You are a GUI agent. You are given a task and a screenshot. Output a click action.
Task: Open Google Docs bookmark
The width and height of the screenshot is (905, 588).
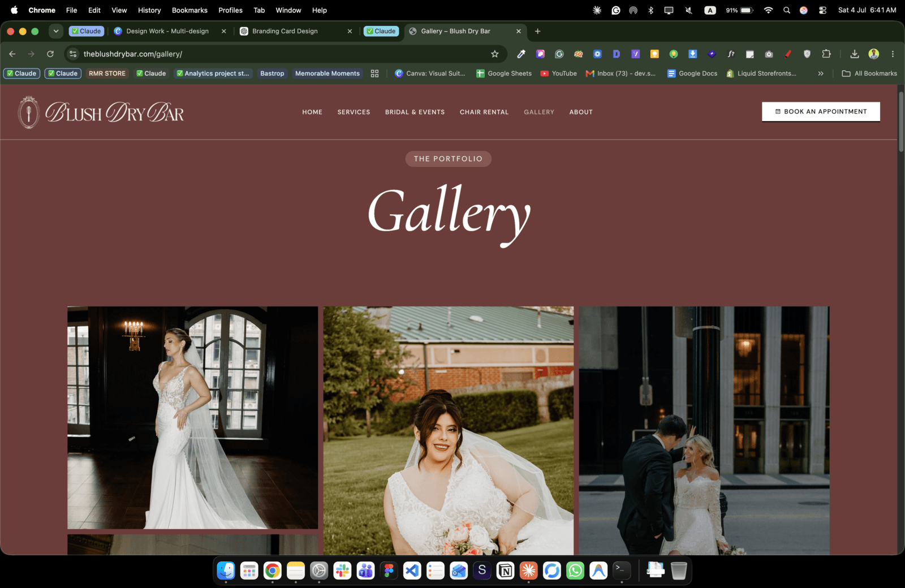point(692,73)
